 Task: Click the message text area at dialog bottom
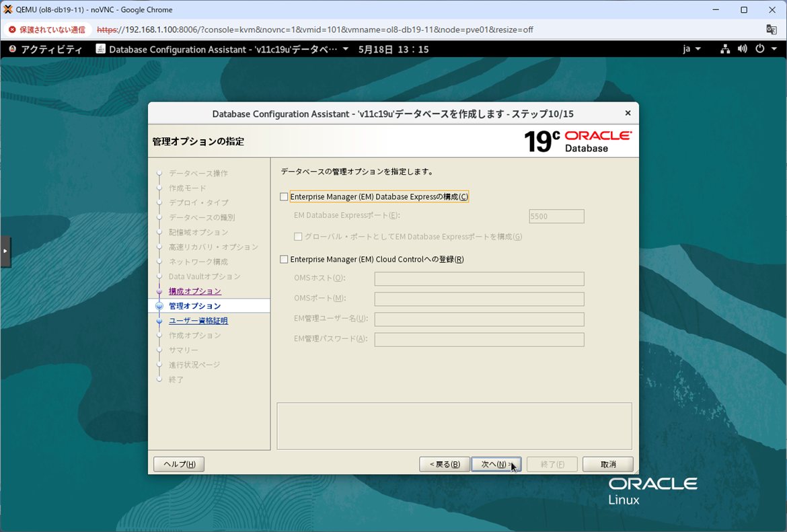[x=454, y=426]
